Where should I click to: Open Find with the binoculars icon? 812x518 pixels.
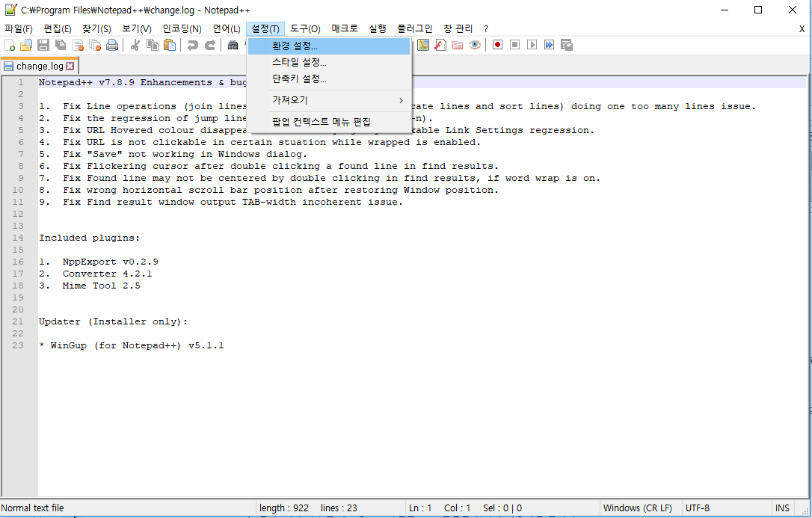pyautogui.click(x=233, y=46)
